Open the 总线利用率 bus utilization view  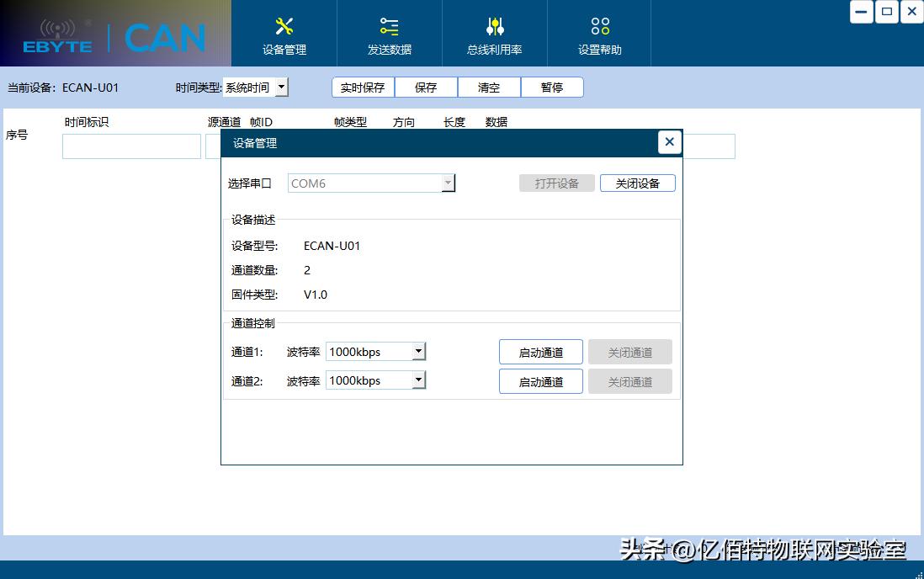pos(494,34)
